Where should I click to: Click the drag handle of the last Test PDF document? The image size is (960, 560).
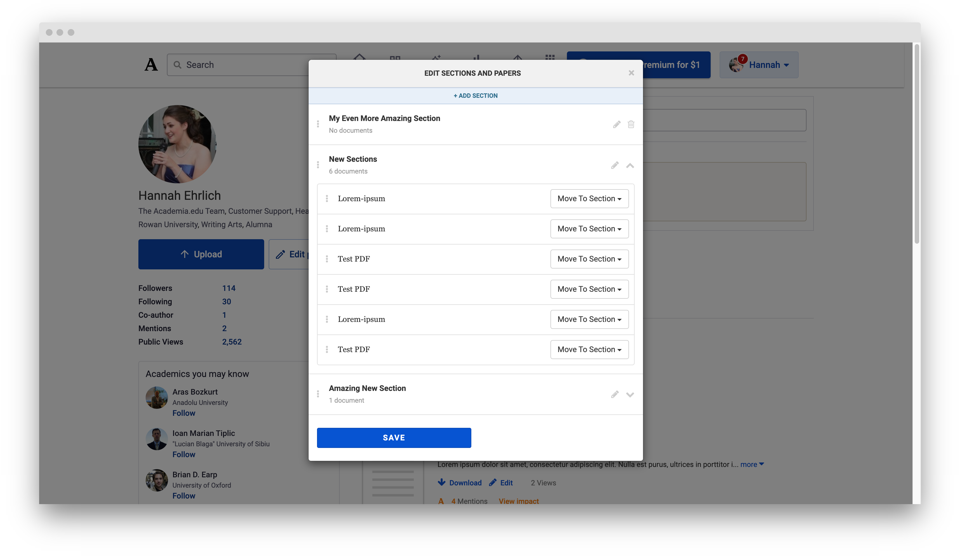tap(327, 350)
